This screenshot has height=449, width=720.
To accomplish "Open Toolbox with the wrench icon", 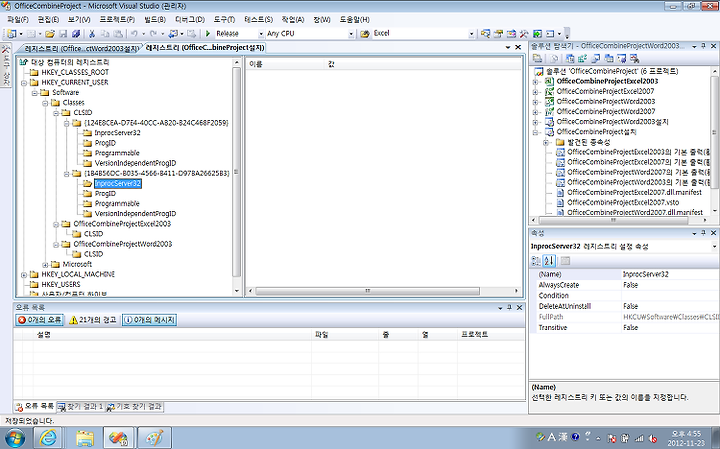I will (x=524, y=34).
